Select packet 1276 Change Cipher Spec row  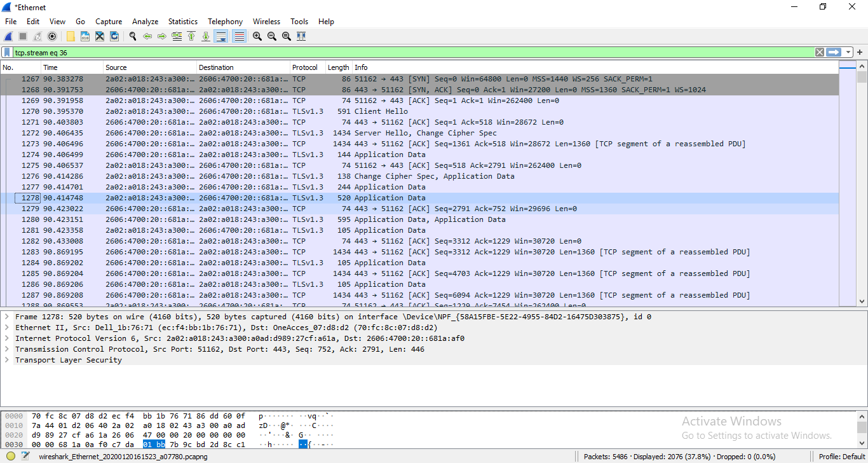(x=419, y=176)
